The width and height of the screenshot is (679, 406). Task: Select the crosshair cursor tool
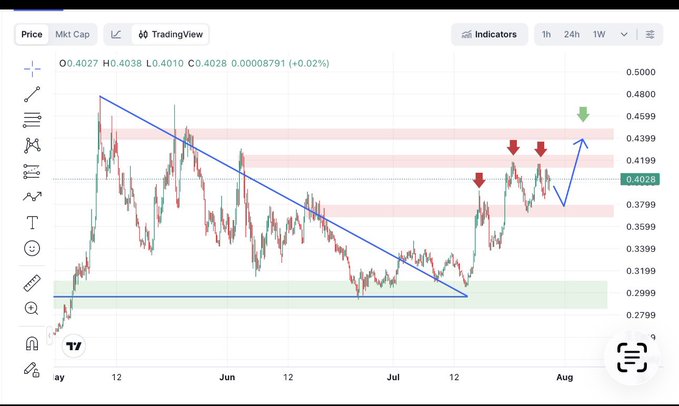(x=32, y=68)
